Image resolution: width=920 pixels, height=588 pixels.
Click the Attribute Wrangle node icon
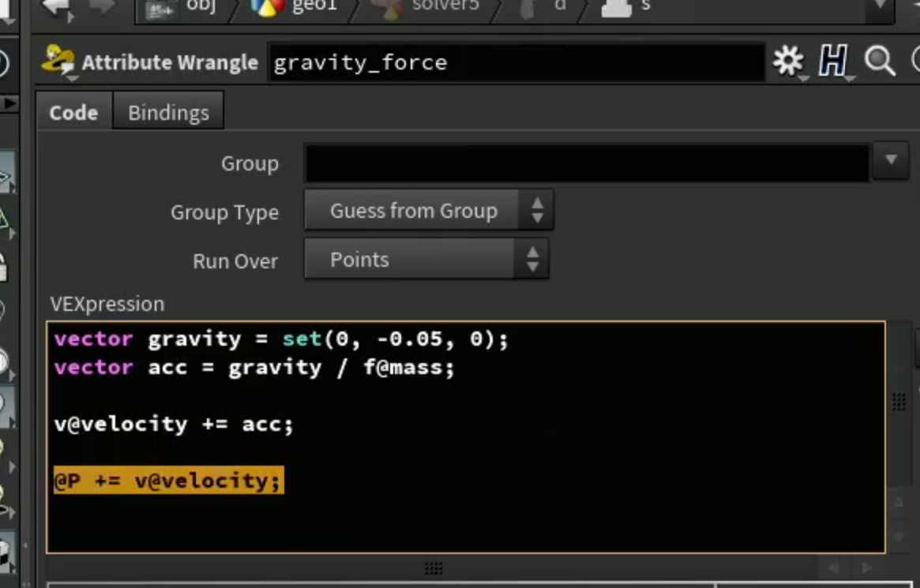click(x=58, y=61)
